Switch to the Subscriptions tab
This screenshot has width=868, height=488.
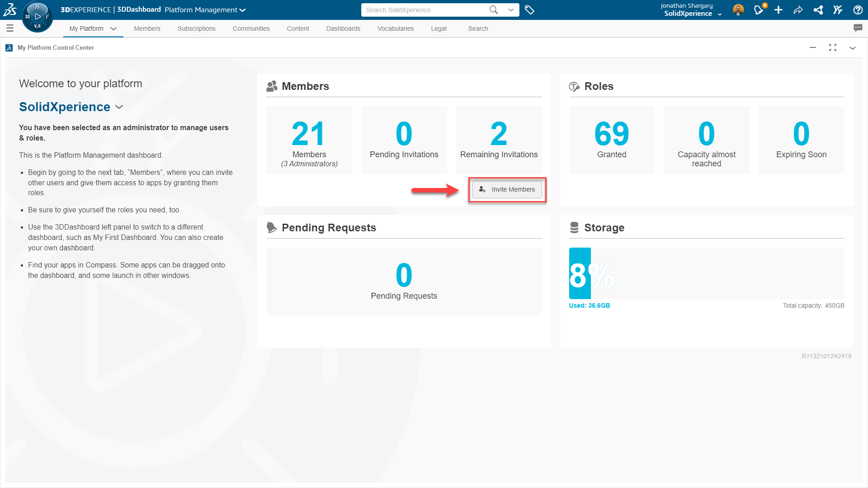(x=197, y=28)
